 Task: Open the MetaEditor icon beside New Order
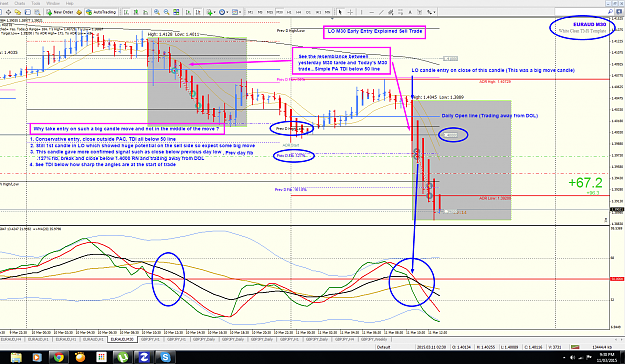79,12
